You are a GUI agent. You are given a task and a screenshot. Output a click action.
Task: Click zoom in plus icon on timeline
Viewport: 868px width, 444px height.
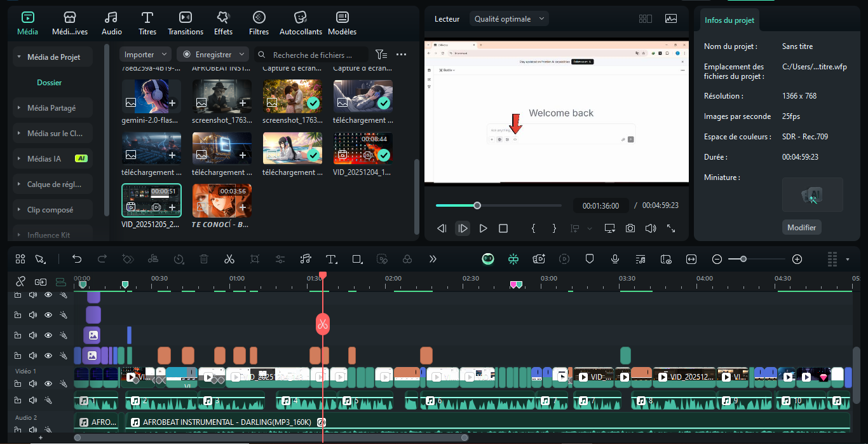click(797, 259)
